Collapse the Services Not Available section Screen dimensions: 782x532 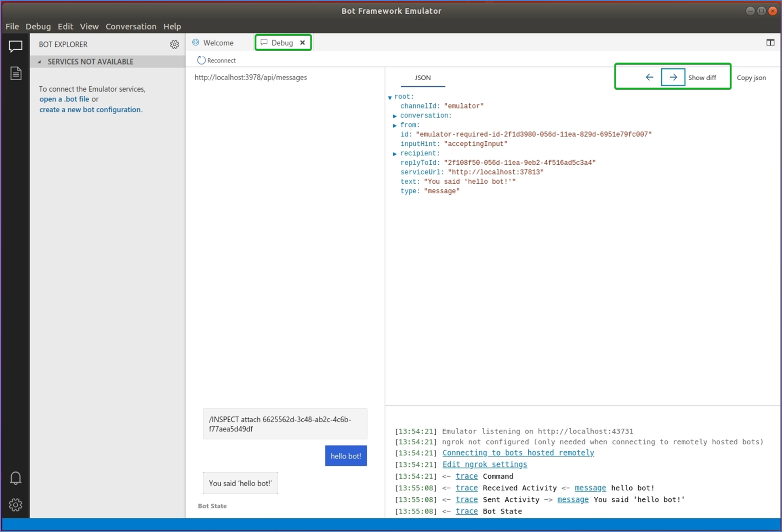coord(39,62)
